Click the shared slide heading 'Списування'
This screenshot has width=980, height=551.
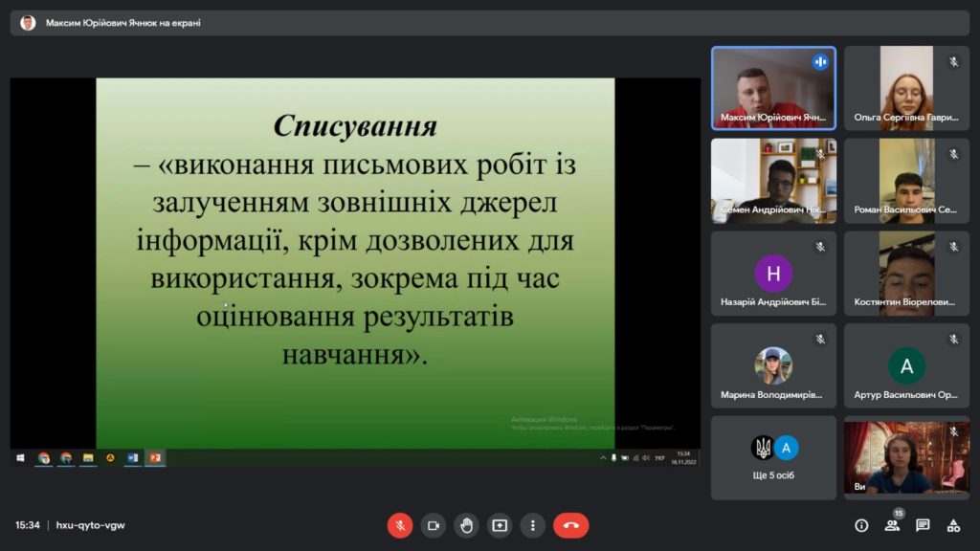[355, 126]
